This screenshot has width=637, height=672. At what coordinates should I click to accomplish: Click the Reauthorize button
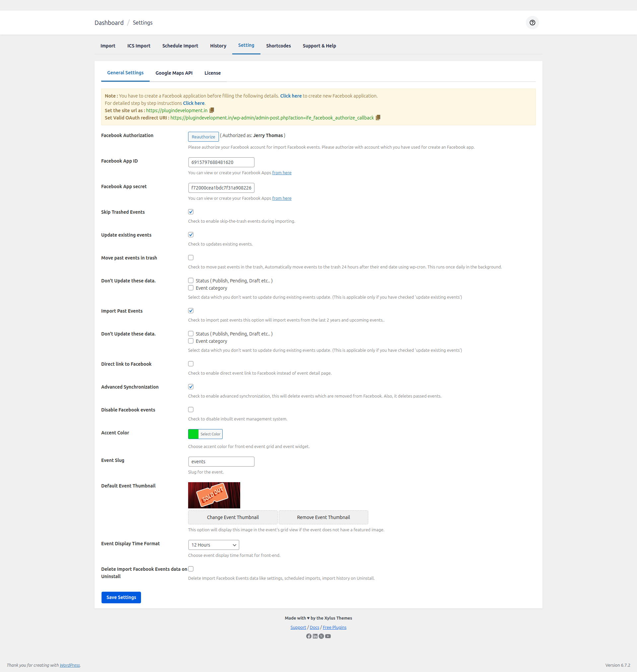click(203, 137)
